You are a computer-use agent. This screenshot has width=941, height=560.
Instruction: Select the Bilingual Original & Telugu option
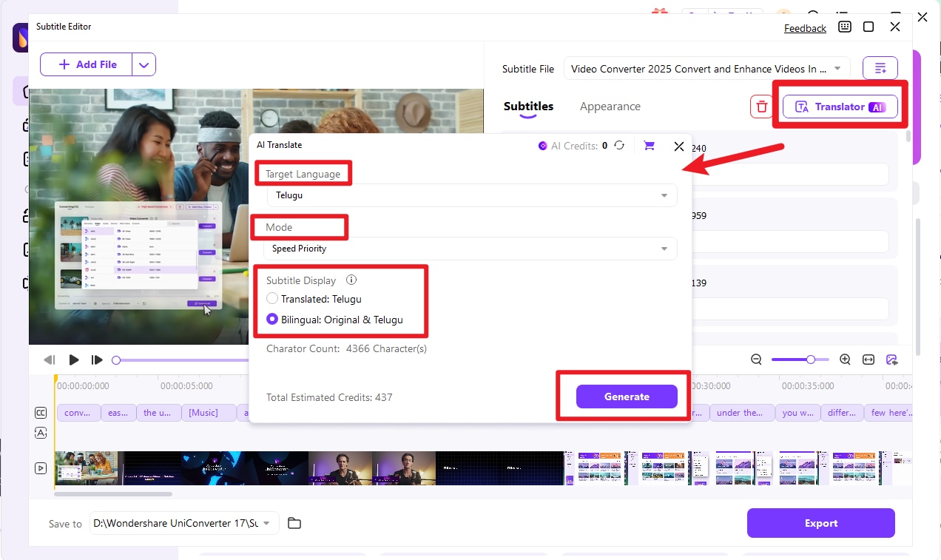[272, 320]
